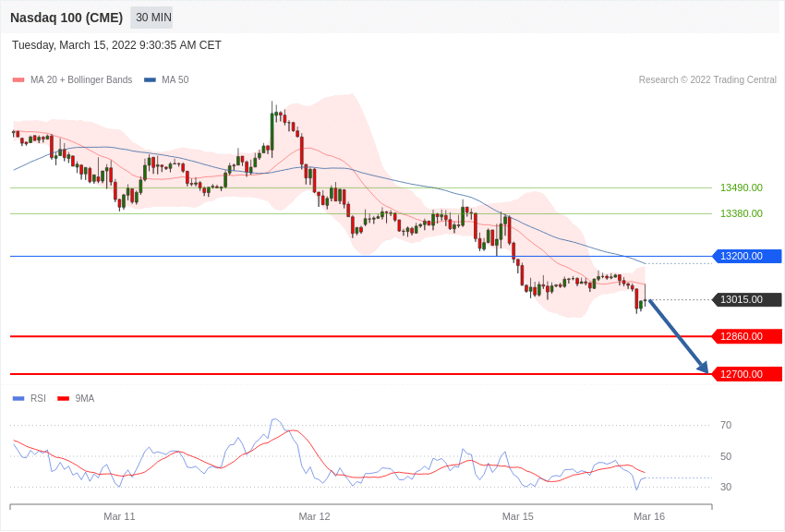The height and width of the screenshot is (532, 785).
Task: Click the 13200.00 blue price tag
Action: coord(746,256)
